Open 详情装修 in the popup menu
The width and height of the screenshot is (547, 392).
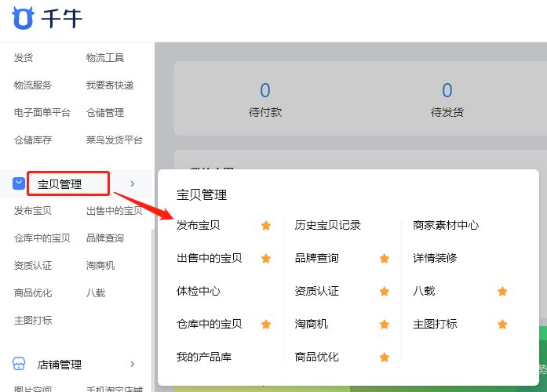click(435, 258)
